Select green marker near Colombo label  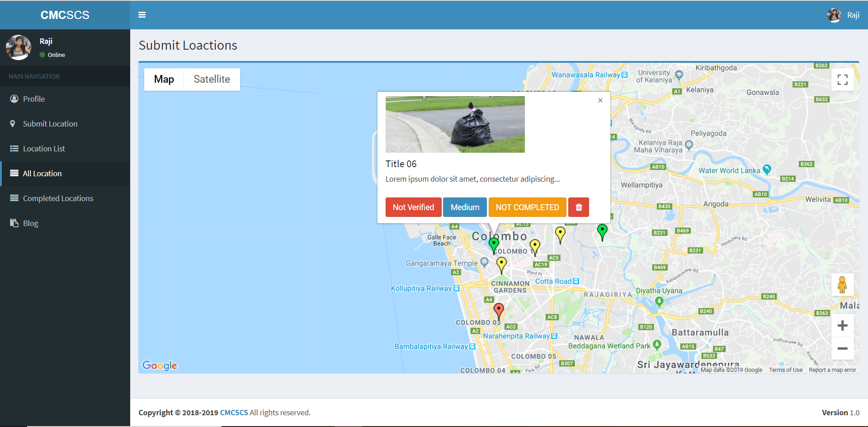[x=494, y=246]
